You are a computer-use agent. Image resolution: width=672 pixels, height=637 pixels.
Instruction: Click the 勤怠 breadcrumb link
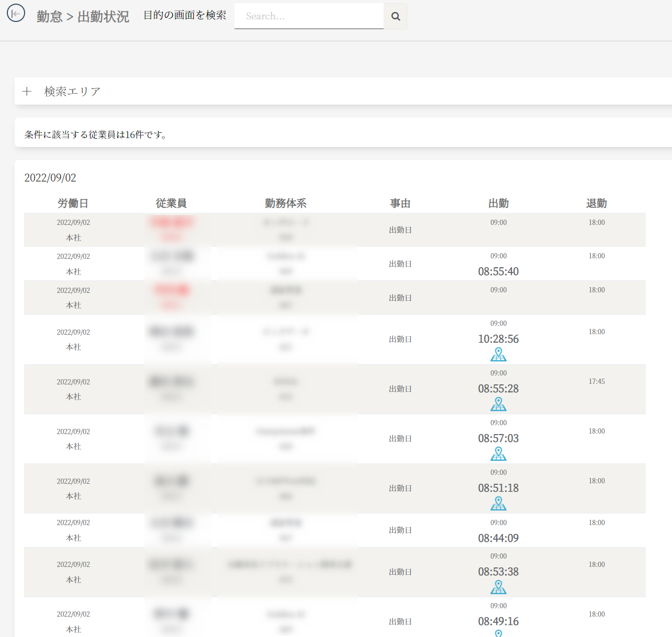click(49, 17)
